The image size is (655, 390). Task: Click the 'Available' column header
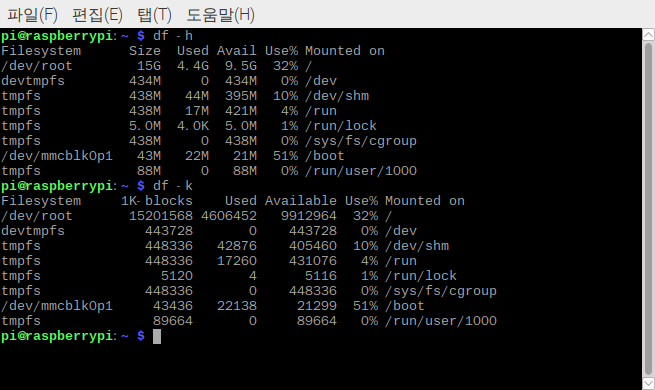point(301,201)
